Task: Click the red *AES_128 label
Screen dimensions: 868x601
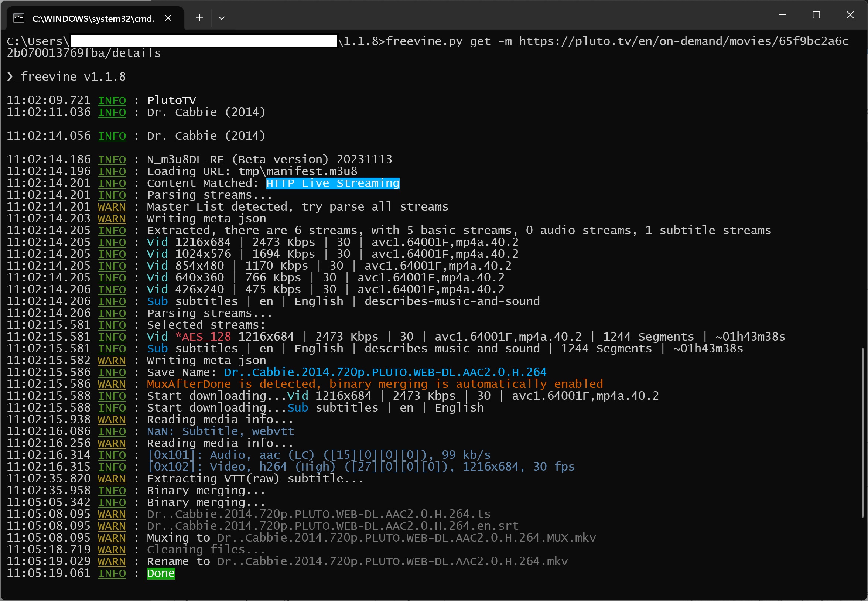Action: pyautogui.click(x=203, y=337)
